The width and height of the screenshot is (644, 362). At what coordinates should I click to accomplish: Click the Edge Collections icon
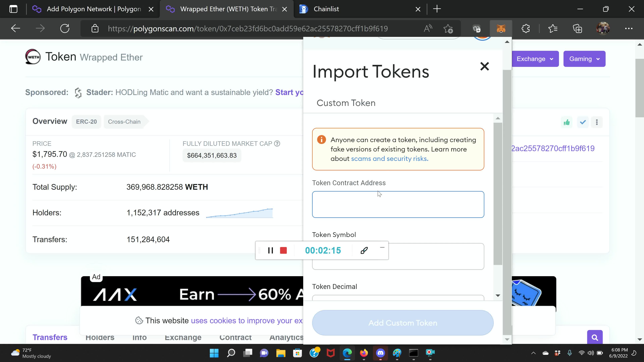click(578, 28)
